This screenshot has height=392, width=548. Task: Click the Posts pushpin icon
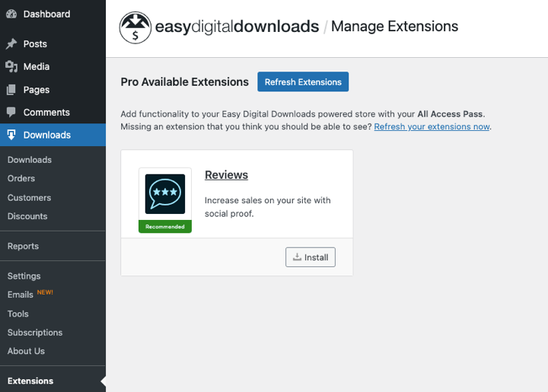coord(11,44)
